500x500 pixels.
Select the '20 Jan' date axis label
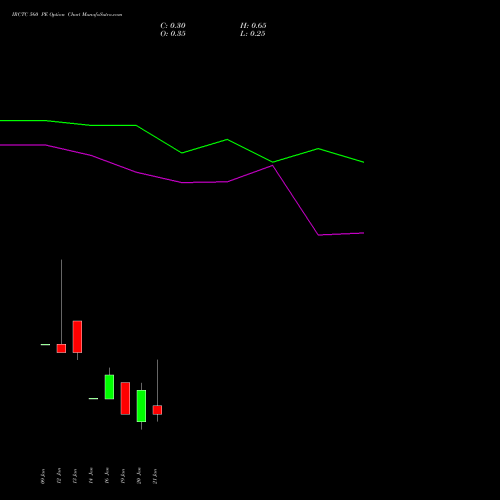click(x=139, y=476)
